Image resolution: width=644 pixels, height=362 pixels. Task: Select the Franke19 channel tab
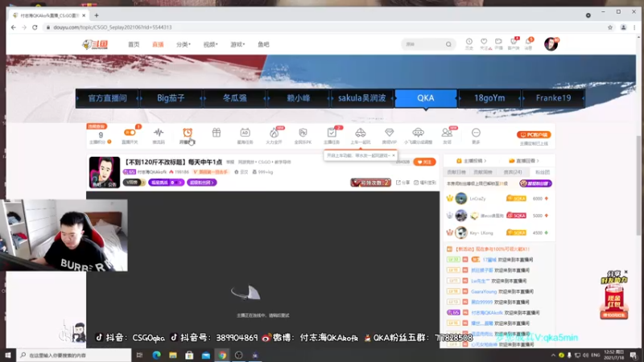click(x=553, y=98)
